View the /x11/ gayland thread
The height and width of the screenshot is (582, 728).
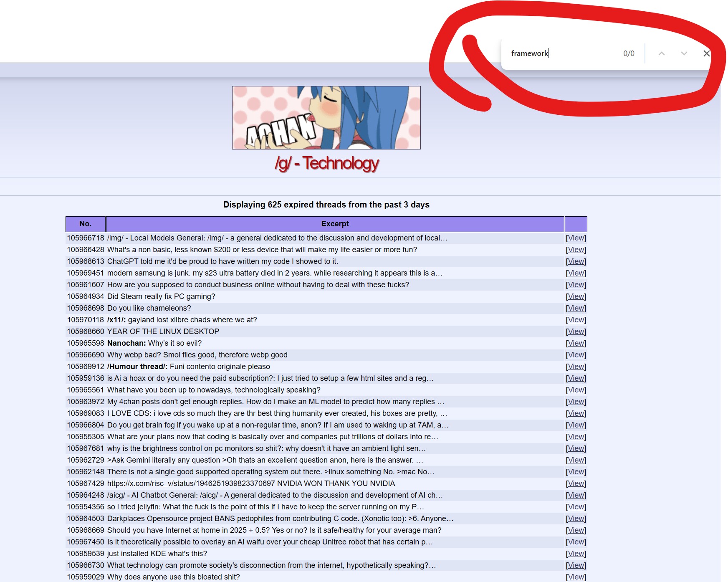tap(576, 320)
